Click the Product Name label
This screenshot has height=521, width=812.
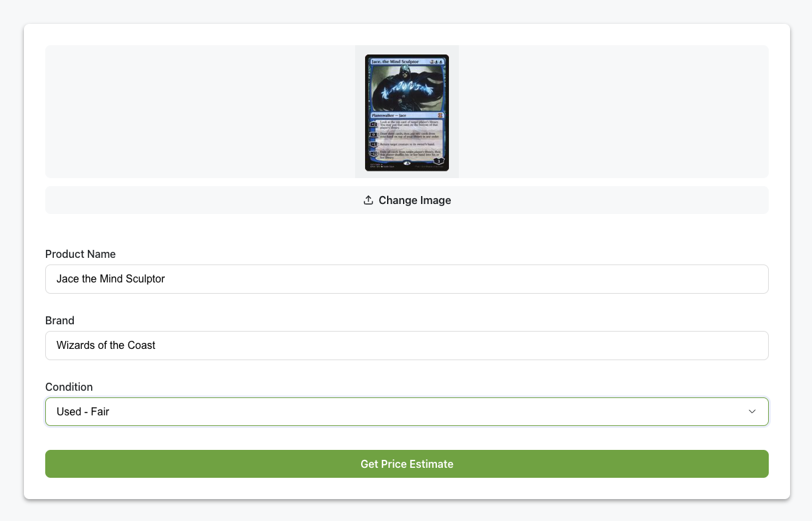point(80,254)
